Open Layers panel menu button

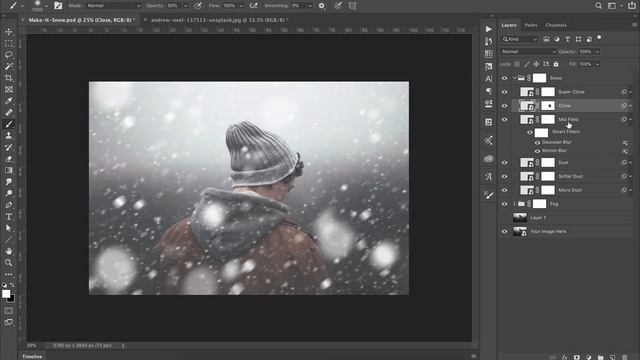coord(634,25)
